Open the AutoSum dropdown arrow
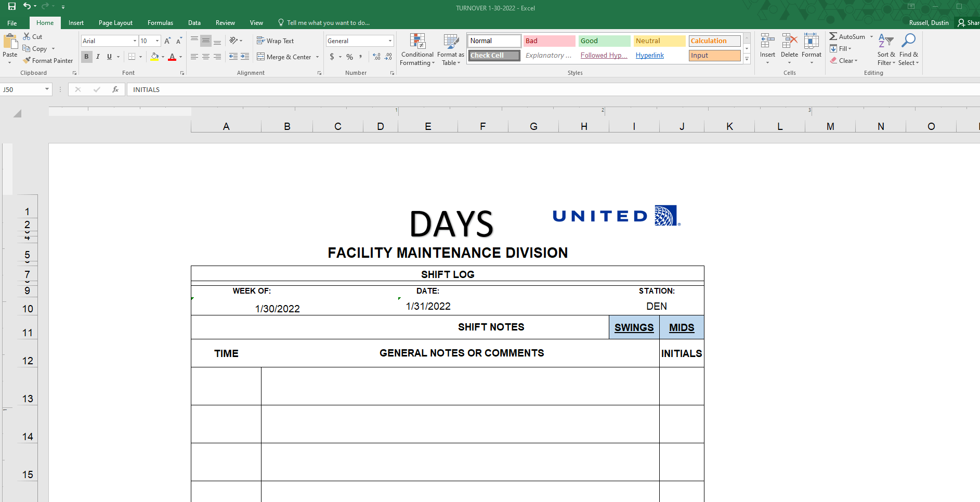The width and height of the screenshot is (980, 502). (871, 36)
